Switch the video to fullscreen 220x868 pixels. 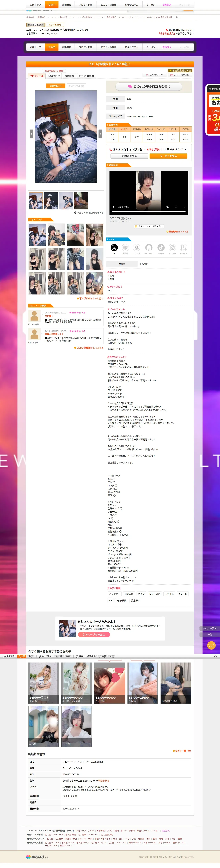point(176,207)
